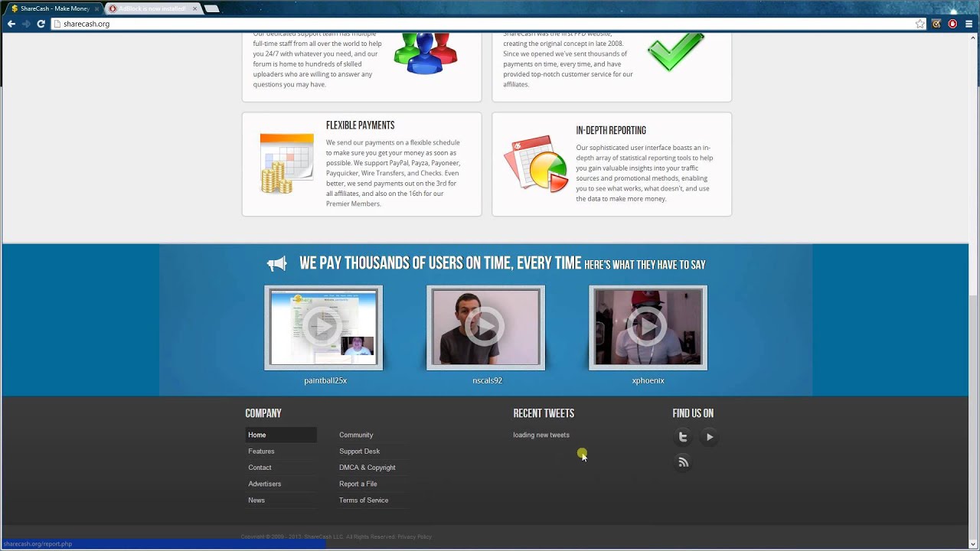
Task: Open the Community footer link
Action: (356, 435)
